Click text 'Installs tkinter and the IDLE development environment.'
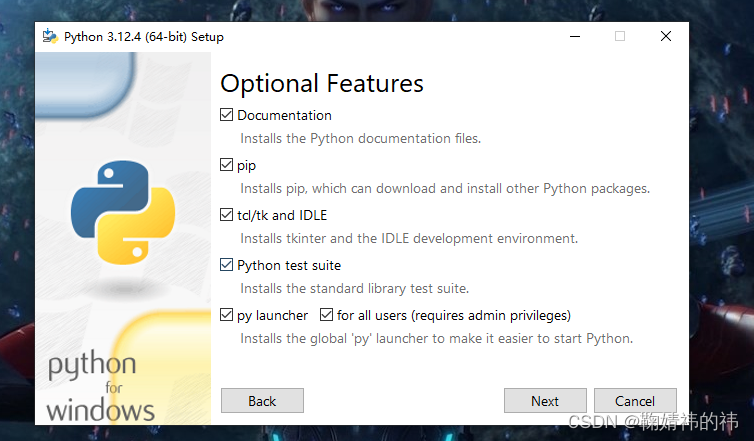The width and height of the screenshot is (754, 441). [x=409, y=239]
